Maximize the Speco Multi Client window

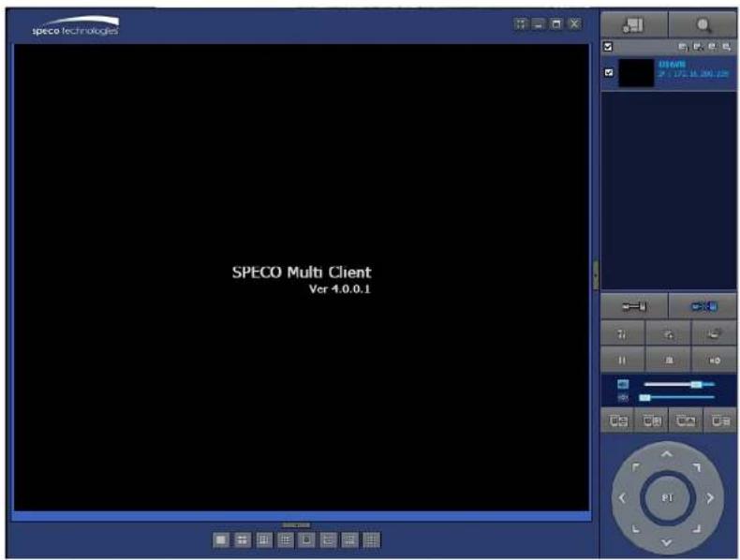point(556,24)
